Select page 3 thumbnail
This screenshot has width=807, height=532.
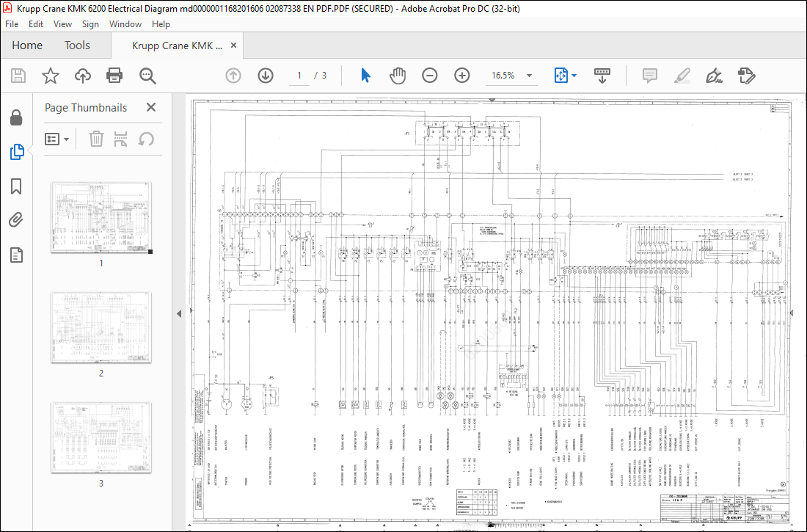(101, 438)
